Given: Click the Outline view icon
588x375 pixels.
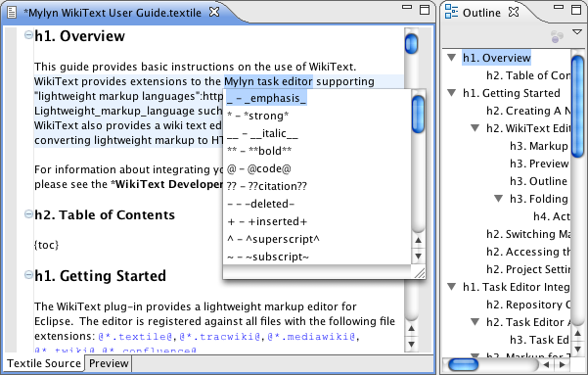Looking at the screenshot, I should point(451,12).
